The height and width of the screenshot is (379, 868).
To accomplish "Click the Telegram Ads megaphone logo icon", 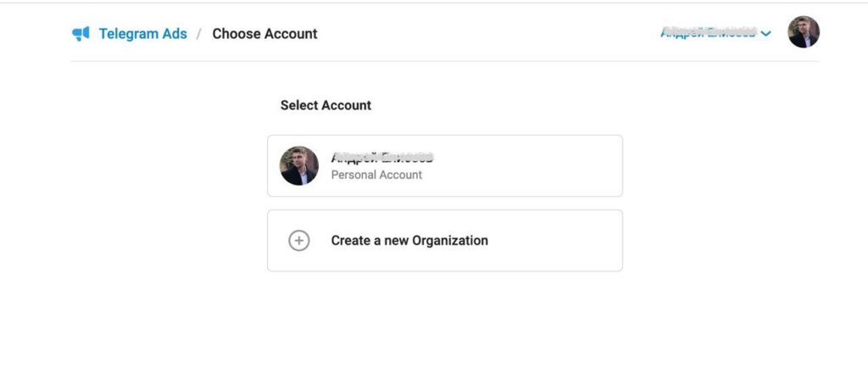I will click(81, 34).
